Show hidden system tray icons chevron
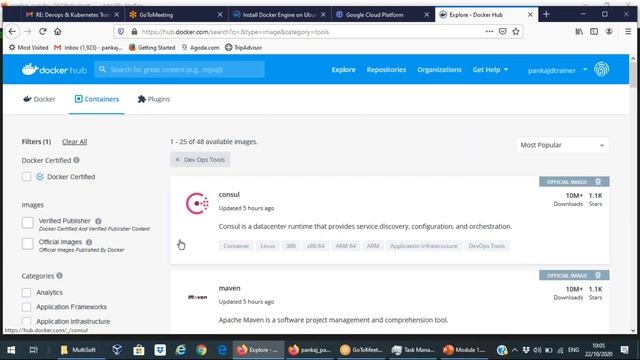640x360 pixels. (515, 350)
